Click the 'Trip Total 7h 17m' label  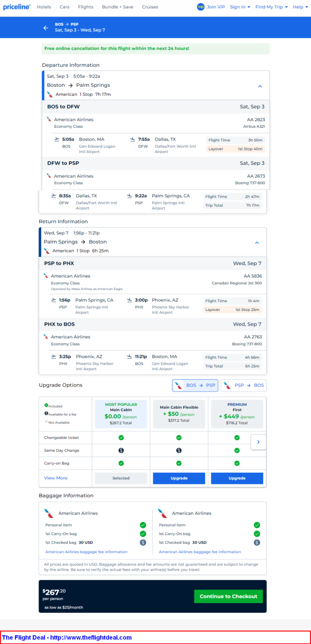click(x=233, y=206)
